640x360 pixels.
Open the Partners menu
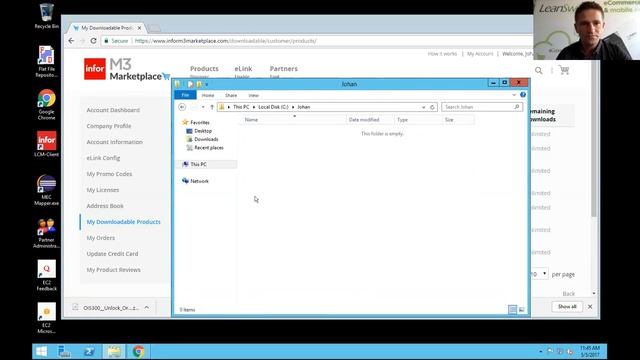coord(284,69)
